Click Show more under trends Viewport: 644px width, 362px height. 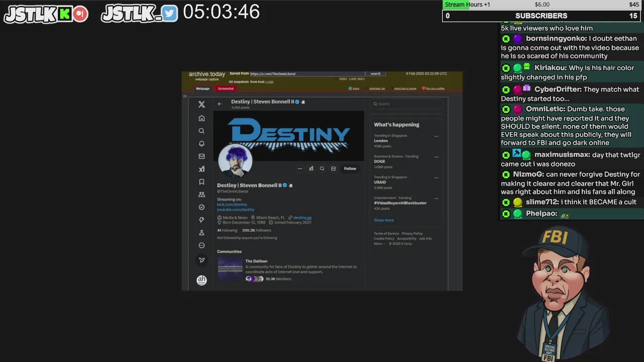[384, 220]
